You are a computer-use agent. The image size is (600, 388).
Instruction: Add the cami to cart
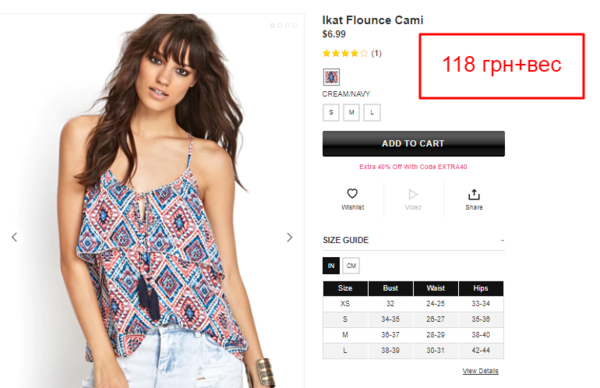pyautogui.click(x=413, y=143)
